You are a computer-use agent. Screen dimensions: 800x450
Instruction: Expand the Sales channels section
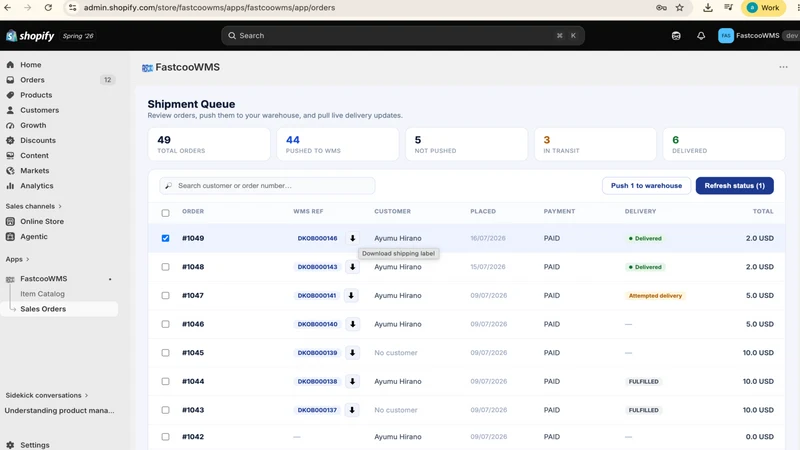coord(34,206)
